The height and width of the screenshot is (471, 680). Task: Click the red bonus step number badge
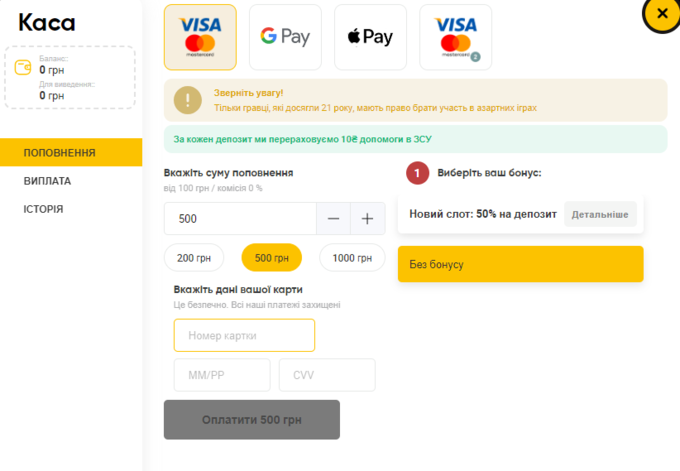418,173
